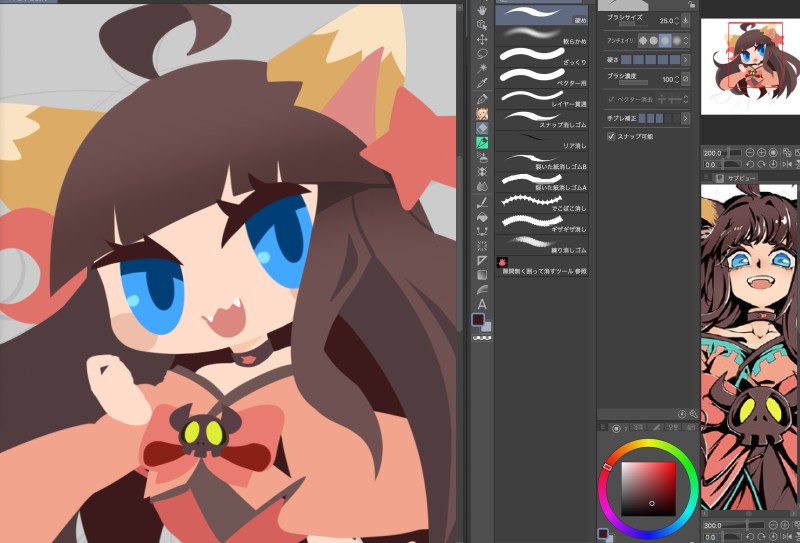Adjust brush density stepper arrows
This screenshot has width=800, height=543.
[x=677, y=79]
